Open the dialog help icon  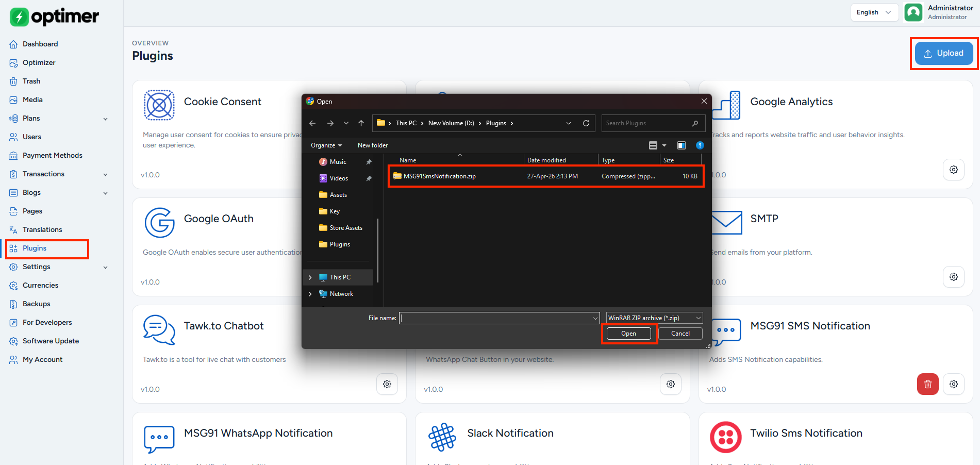click(700, 145)
